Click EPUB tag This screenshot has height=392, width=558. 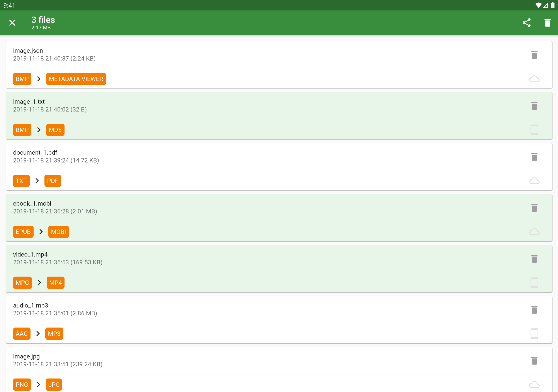pyautogui.click(x=23, y=232)
